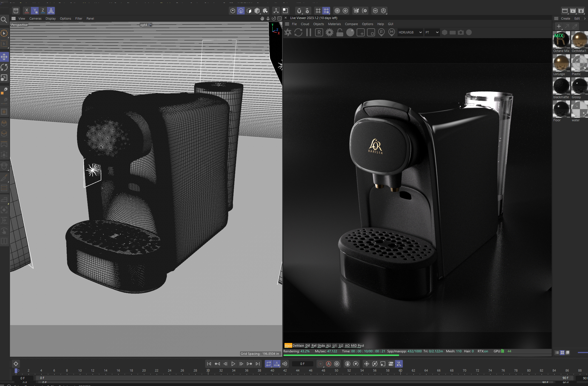588x386 pixels.
Task: Select the Octane Mix material
Action: [x=561, y=42]
